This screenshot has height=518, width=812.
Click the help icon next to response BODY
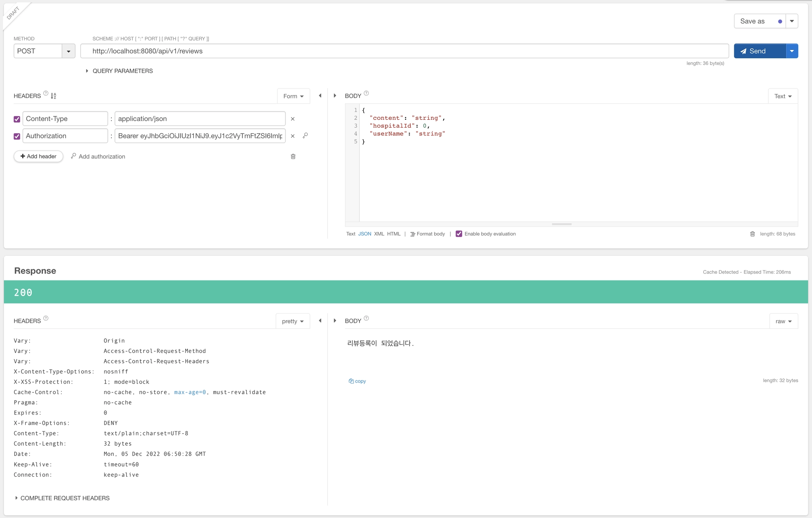[x=366, y=318]
